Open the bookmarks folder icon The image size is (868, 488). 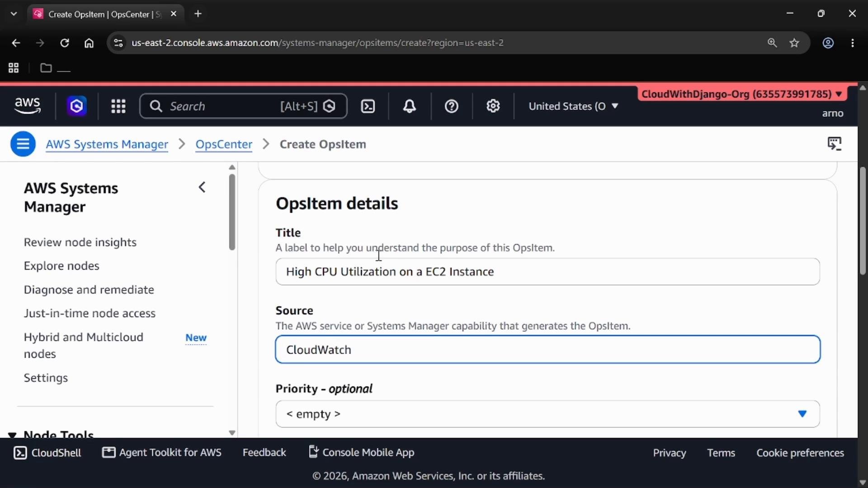[46, 68]
